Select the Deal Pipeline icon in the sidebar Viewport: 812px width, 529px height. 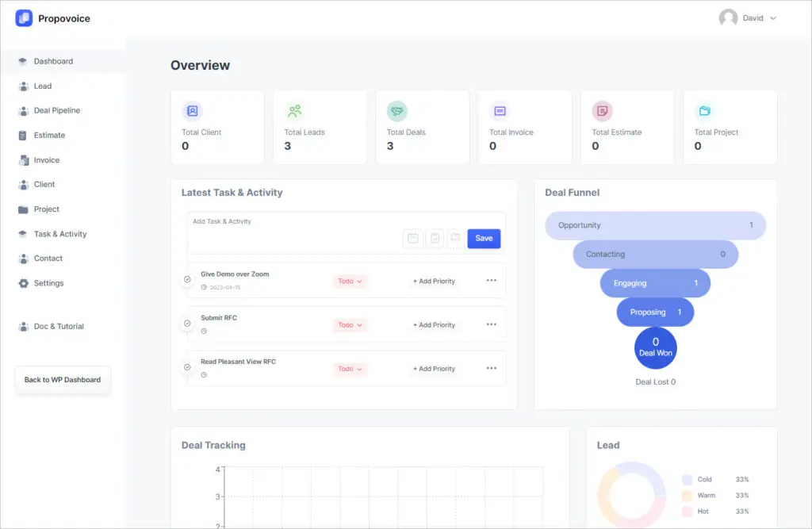click(x=23, y=110)
